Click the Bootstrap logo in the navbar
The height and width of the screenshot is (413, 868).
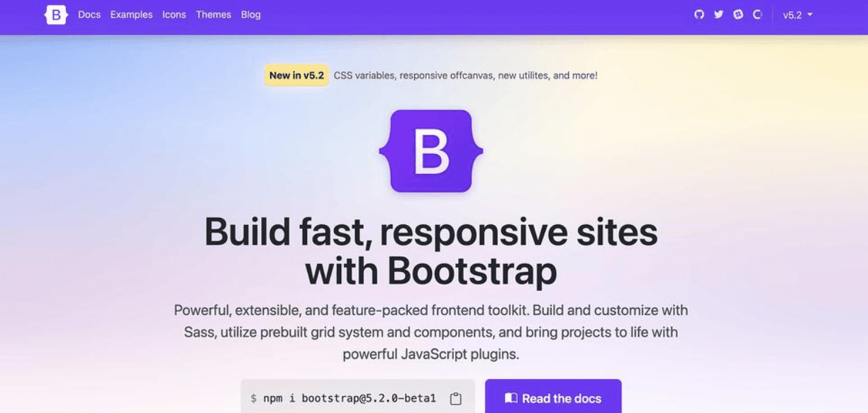click(56, 15)
